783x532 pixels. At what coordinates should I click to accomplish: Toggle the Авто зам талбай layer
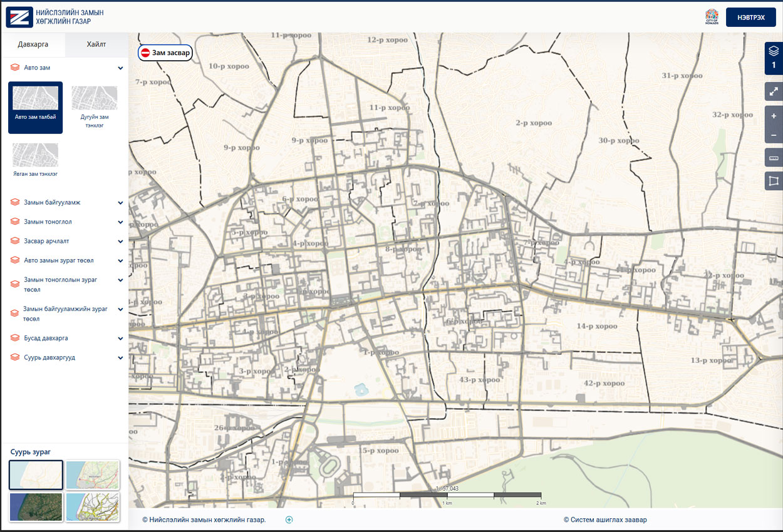[x=36, y=107]
